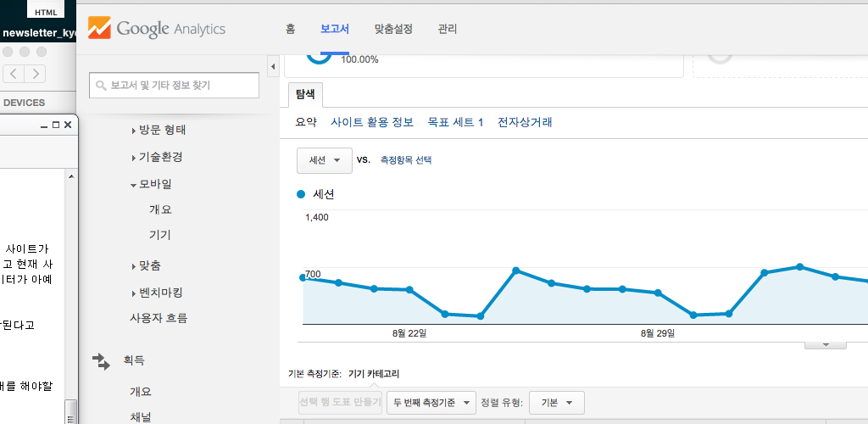This screenshot has width=868, height=424.
Task: Open the 맞춤설정 menu item
Action: click(x=393, y=29)
